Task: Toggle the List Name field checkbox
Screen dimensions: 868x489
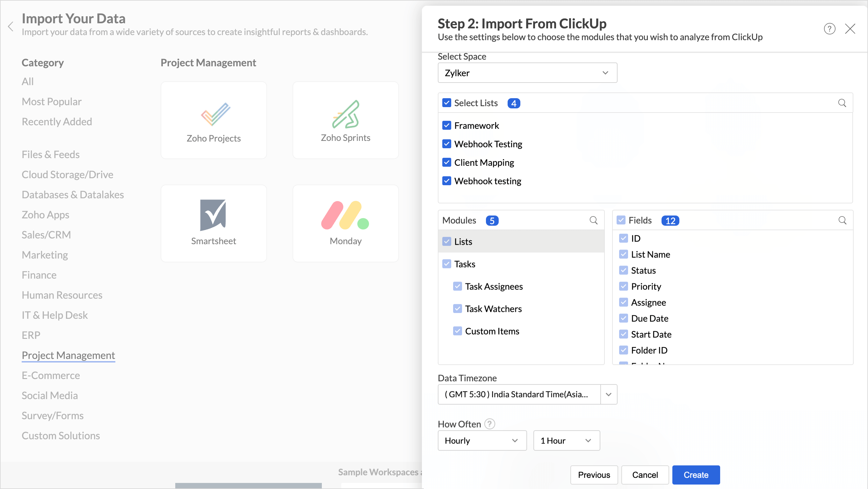Action: coord(623,254)
